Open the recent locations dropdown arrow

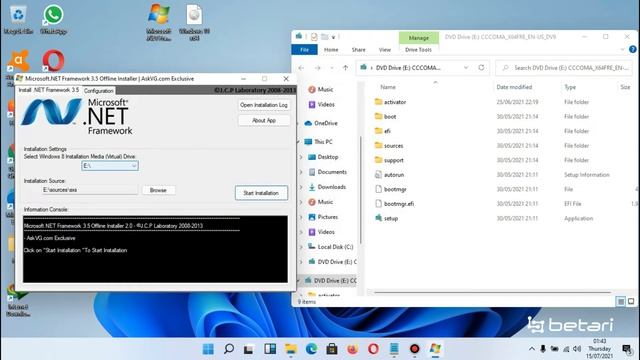coord(331,68)
